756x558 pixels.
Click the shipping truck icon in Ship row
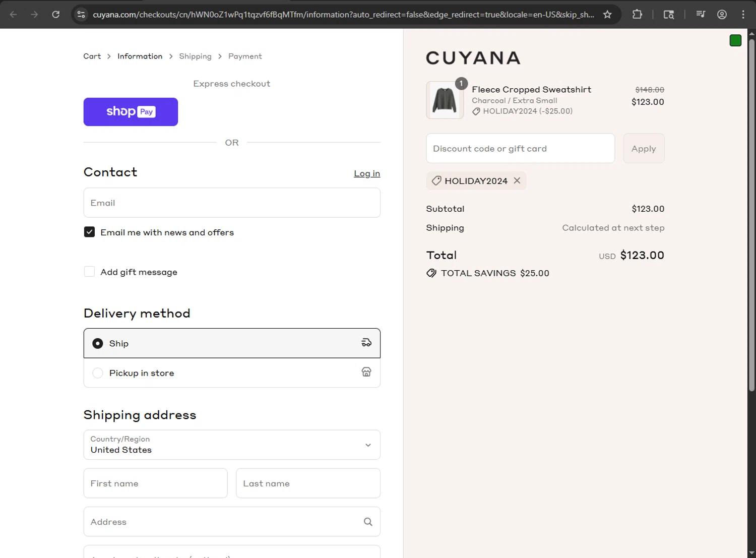(366, 343)
